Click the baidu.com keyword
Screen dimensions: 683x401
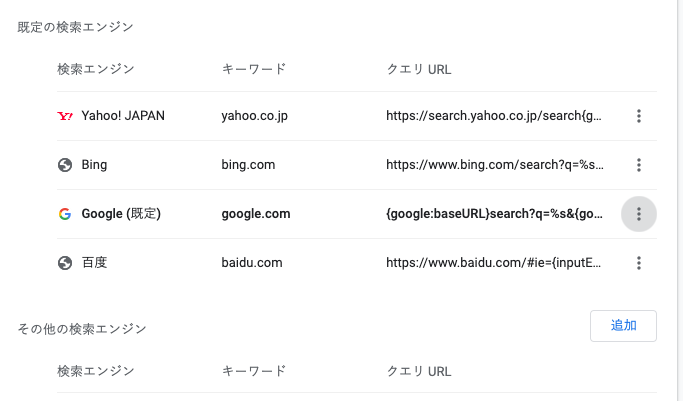click(x=252, y=263)
